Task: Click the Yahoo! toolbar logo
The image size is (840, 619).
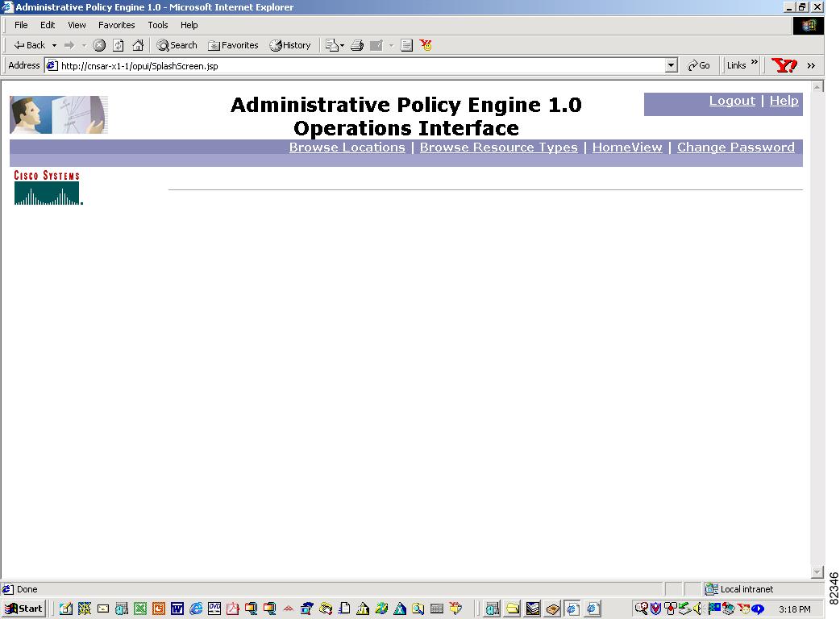Action: [x=784, y=65]
